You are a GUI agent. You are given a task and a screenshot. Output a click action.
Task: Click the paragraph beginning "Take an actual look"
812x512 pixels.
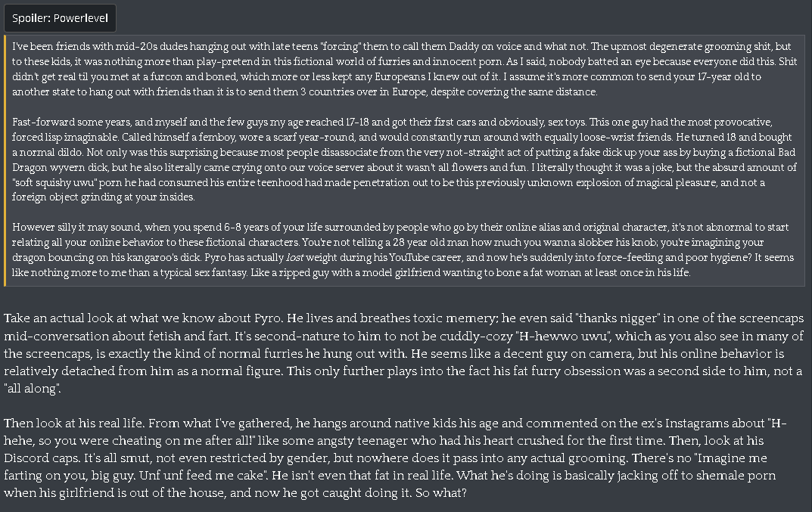coord(403,353)
